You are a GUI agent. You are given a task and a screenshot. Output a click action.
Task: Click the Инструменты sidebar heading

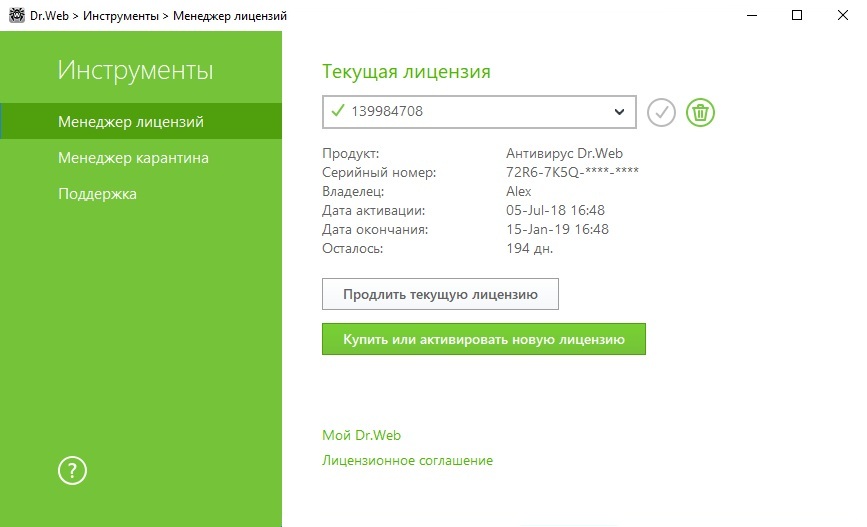click(x=135, y=70)
